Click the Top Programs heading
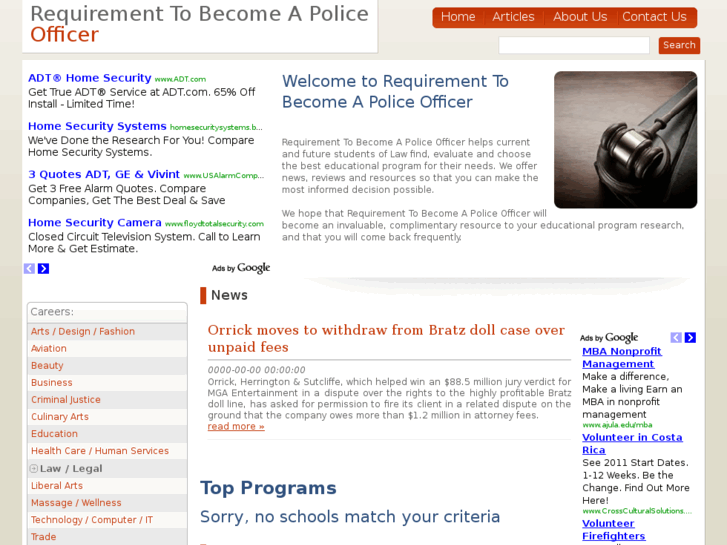This screenshot has width=727, height=545. 268,488
